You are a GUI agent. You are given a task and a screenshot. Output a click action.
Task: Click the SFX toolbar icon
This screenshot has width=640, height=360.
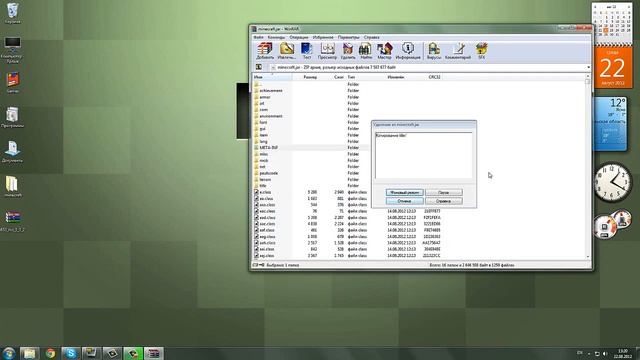pyautogui.click(x=482, y=51)
